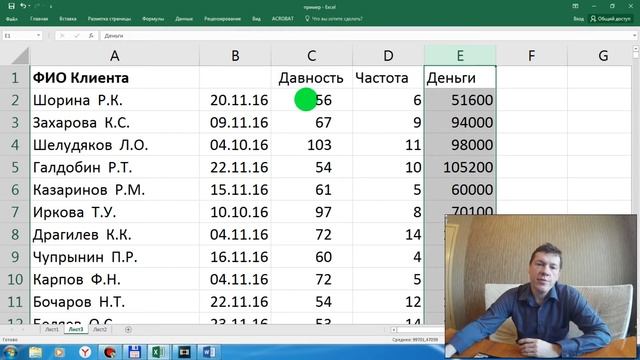Click the Save icon in quick access toolbar
Image resolution: width=640 pixels, height=360 pixels.
(x=11, y=6)
